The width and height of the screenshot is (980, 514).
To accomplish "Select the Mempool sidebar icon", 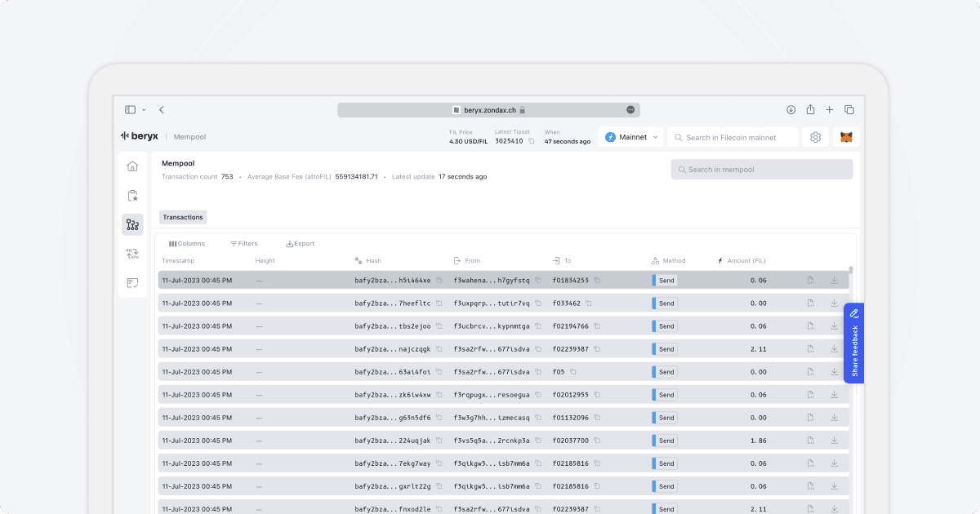I will [132, 225].
